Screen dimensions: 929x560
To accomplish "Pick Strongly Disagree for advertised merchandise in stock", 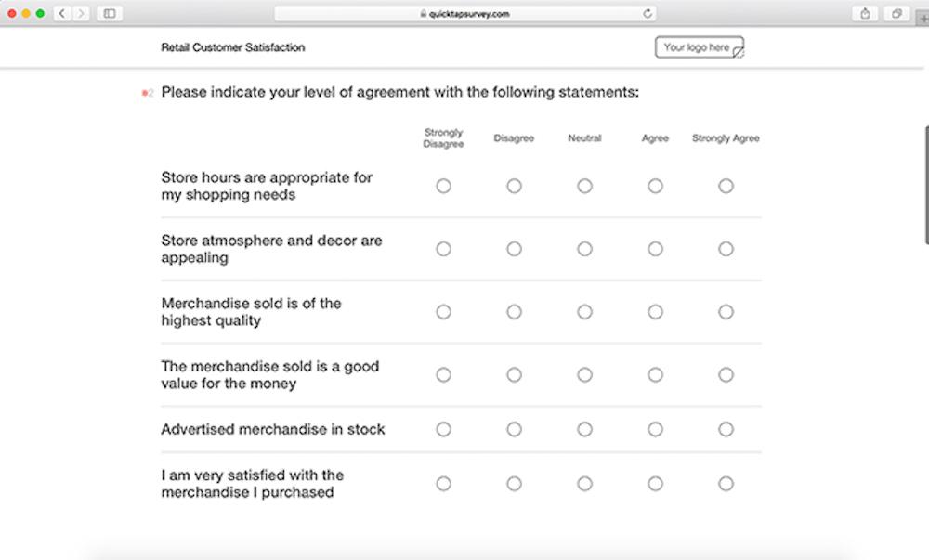I will click(443, 429).
